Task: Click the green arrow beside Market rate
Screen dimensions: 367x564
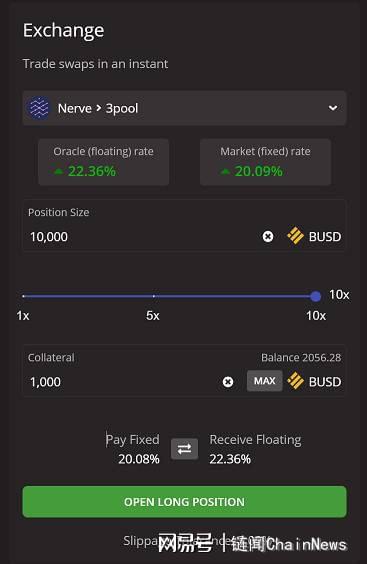Action: (225, 172)
